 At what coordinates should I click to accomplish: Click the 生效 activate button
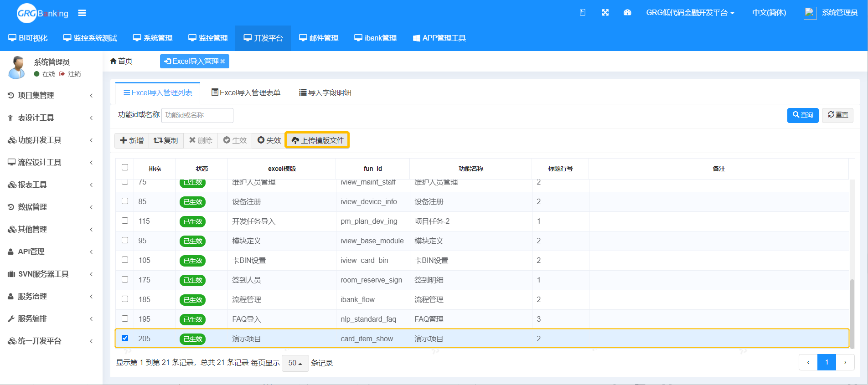click(x=235, y=140)
